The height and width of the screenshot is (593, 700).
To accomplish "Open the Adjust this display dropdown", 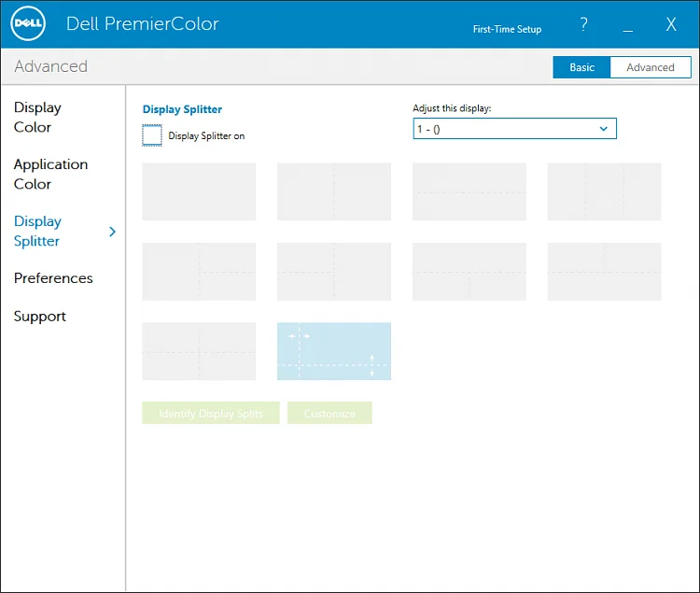I will (x=514, y=129).
